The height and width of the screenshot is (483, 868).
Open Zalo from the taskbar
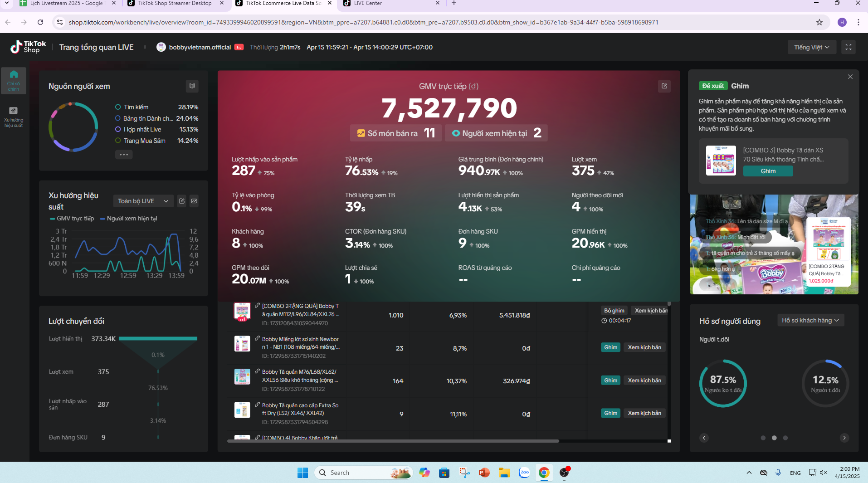click(524, 473)
